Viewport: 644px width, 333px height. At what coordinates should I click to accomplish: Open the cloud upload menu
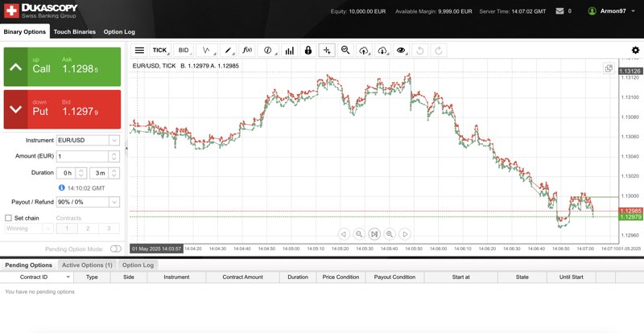[364, 51]
